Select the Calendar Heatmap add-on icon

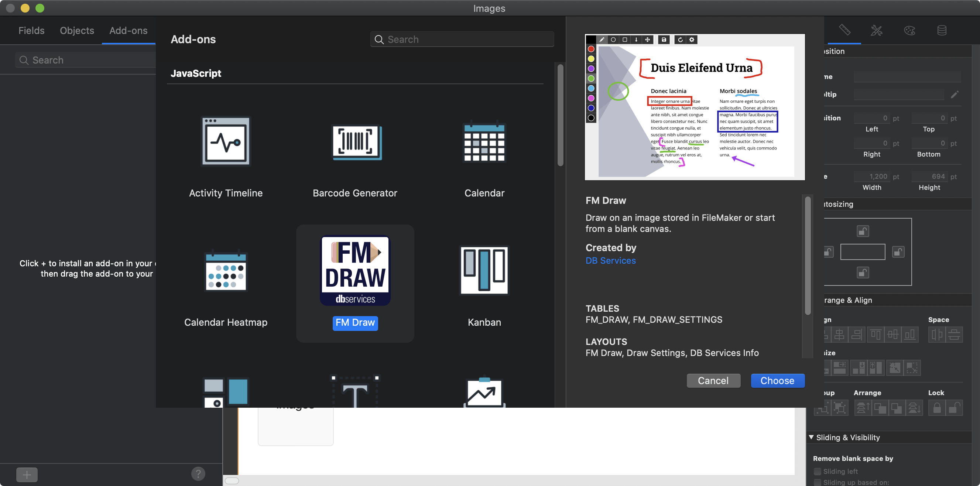point(226,271)
